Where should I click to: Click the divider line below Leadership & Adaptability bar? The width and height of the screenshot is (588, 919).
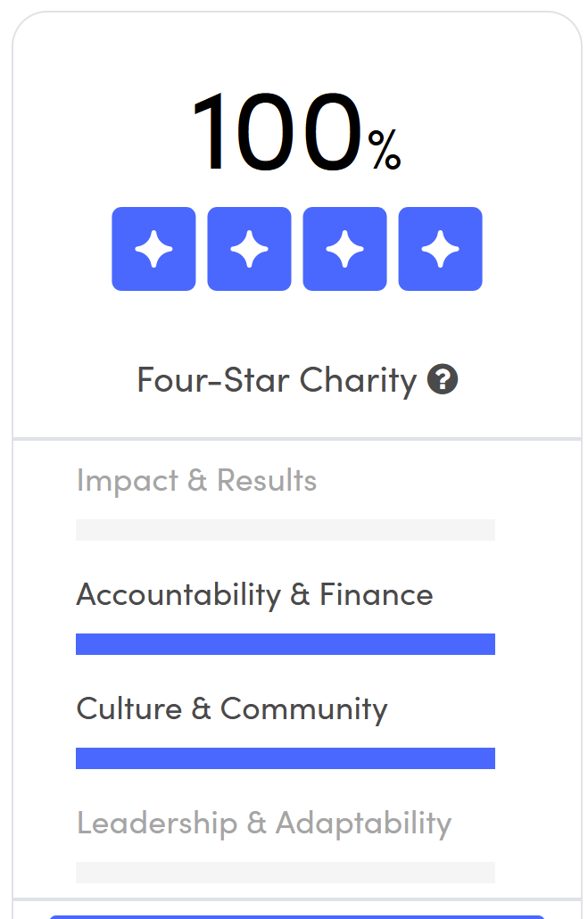pos(297,899)
